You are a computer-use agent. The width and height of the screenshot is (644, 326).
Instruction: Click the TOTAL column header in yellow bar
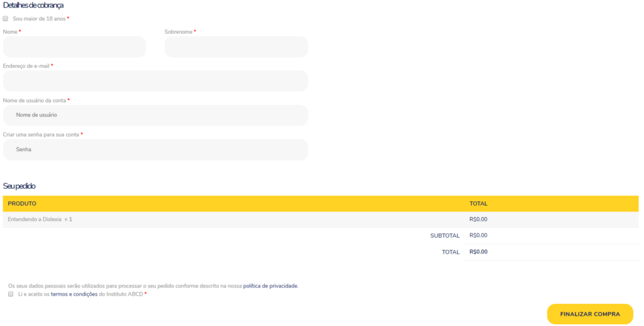click(479, 203)
